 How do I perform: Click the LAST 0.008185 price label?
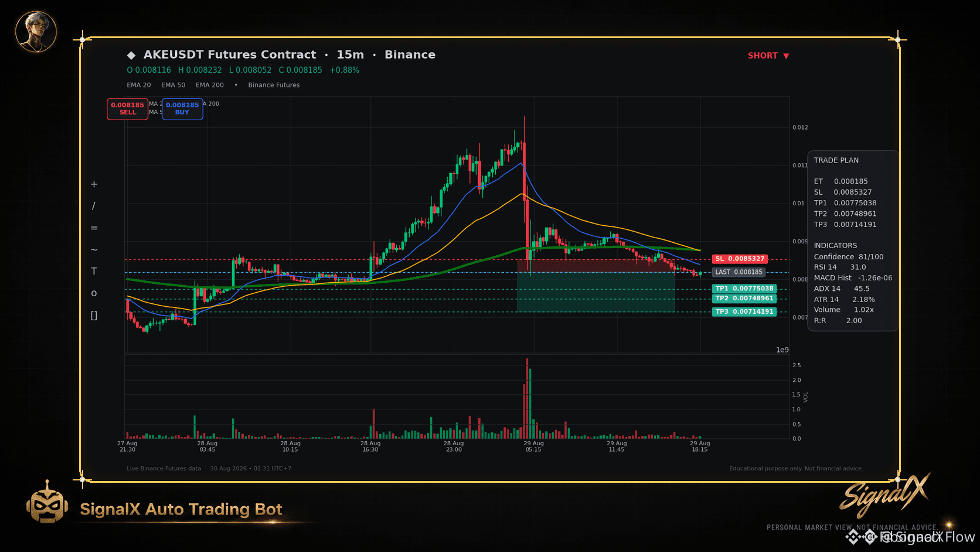(739, 272)
